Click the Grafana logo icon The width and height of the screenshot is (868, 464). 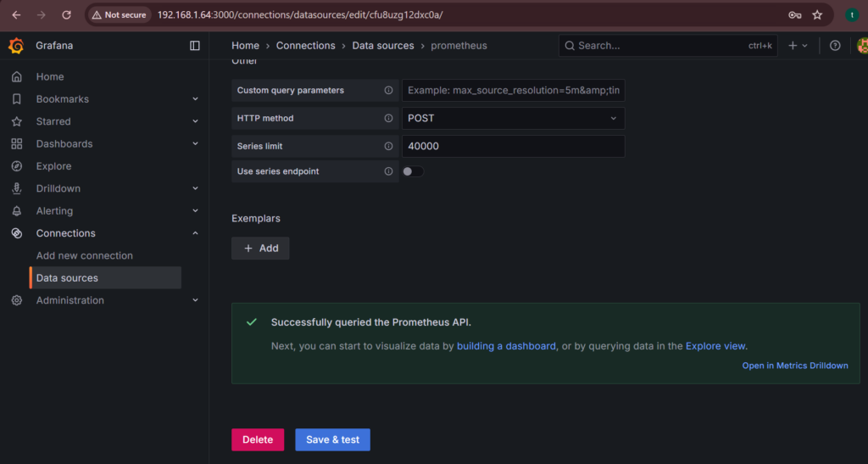click(16, 46)
